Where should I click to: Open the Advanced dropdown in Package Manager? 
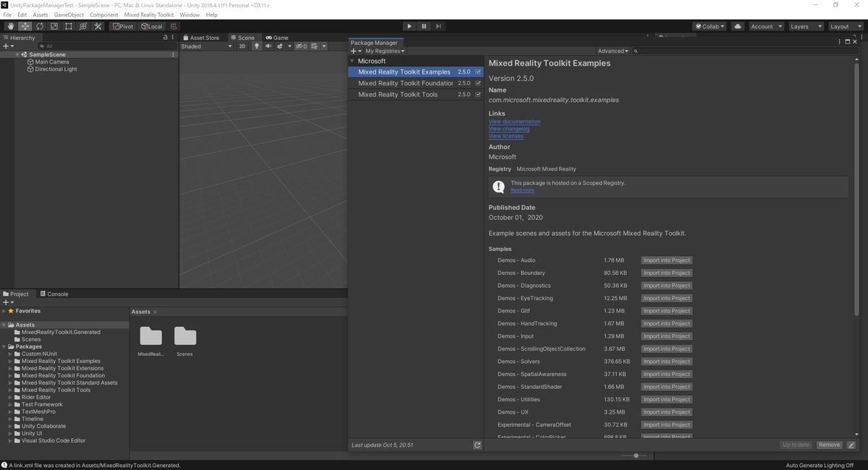point(613,51)
